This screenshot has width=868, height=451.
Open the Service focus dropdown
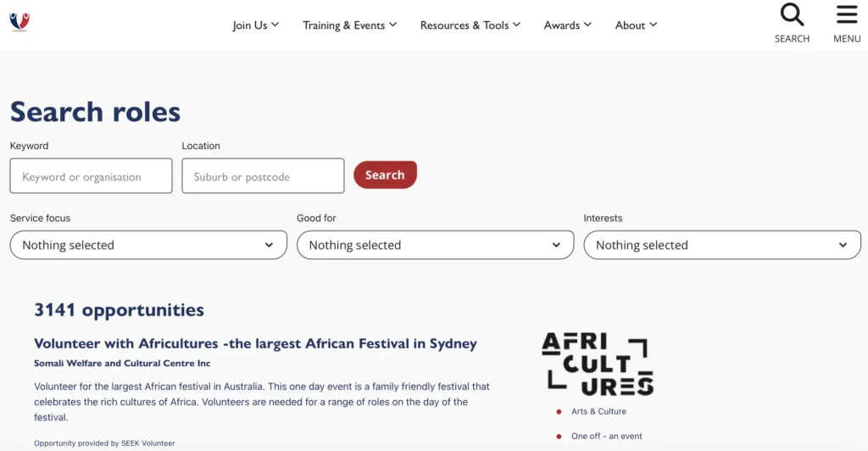click(148, 245)
